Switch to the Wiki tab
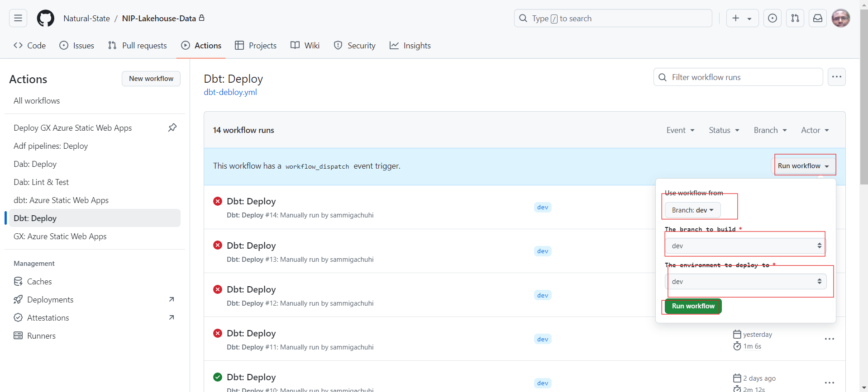This screenshot has height=392, width=868. click(305, 46)
